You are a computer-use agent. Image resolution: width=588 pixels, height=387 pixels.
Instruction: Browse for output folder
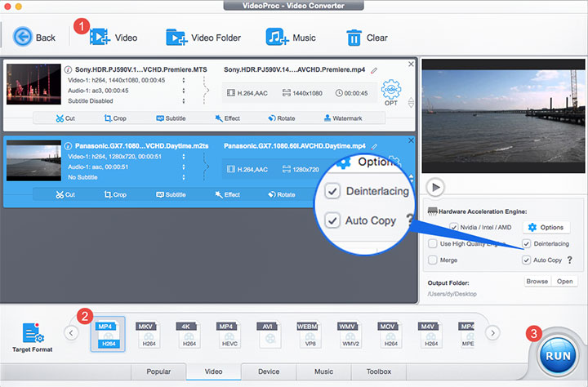click(x=537, y=281)
